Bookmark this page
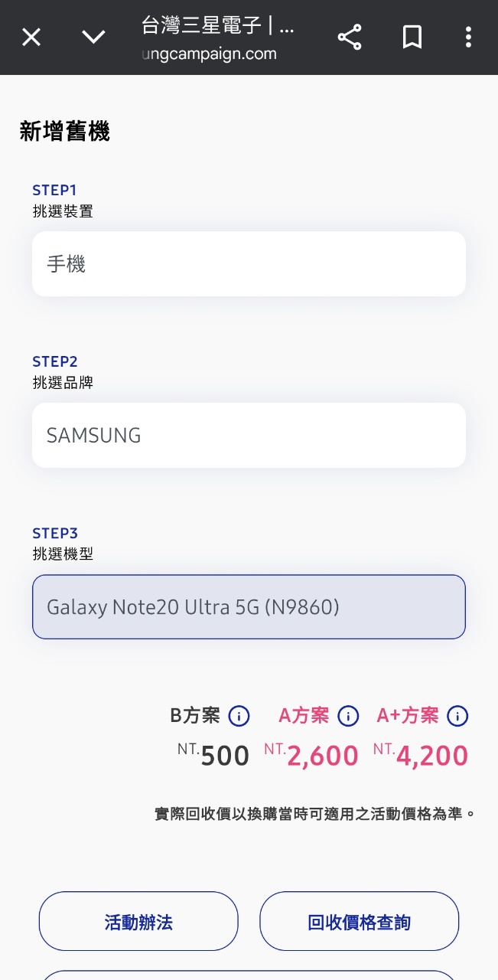The width and height of the screenshot is (498, 980). pos(412,37)
